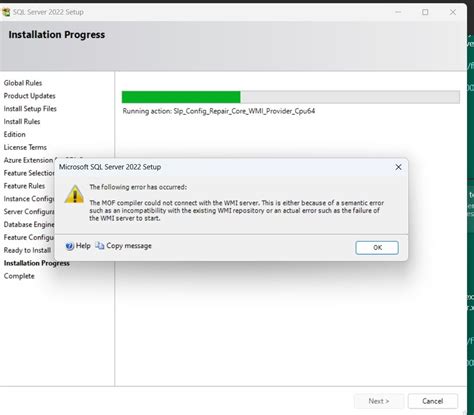Viewport: 474px width, 415px height.
Task: Maximize the SQL Server 2022 Setup window
Action: (425, 12)
